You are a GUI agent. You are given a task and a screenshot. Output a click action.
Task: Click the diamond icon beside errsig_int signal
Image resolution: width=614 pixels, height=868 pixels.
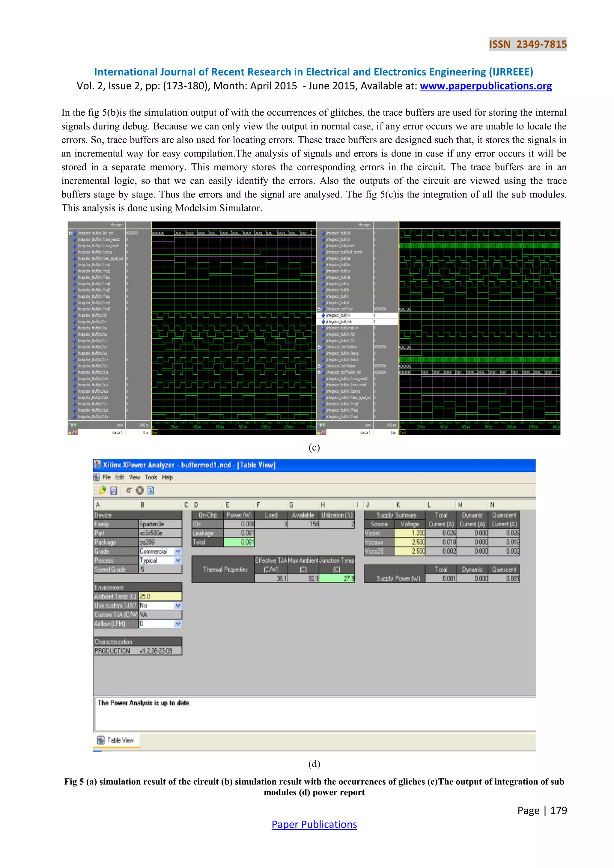(x=323, y=328)
